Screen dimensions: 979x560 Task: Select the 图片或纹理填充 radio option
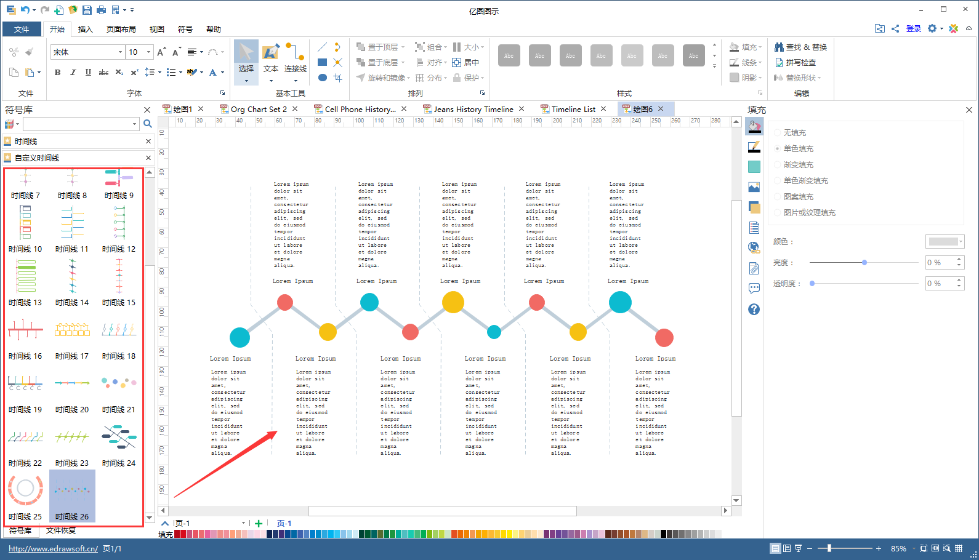(x=778, y=213)
